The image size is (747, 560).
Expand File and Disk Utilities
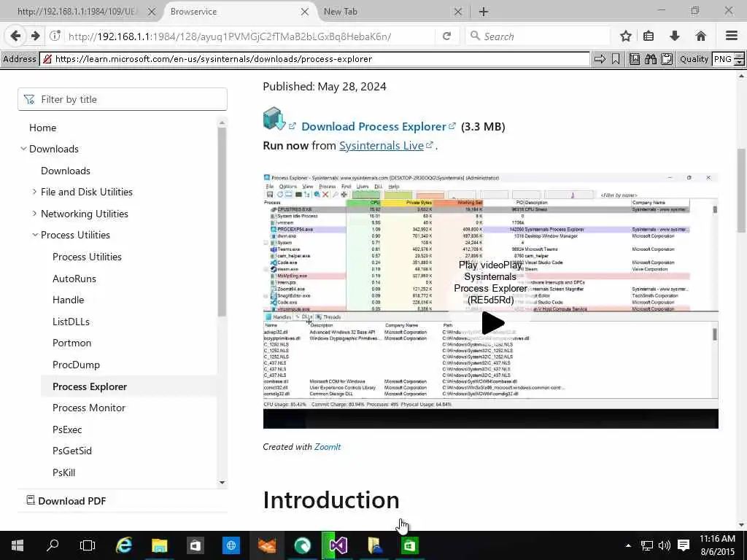[34, 192]
